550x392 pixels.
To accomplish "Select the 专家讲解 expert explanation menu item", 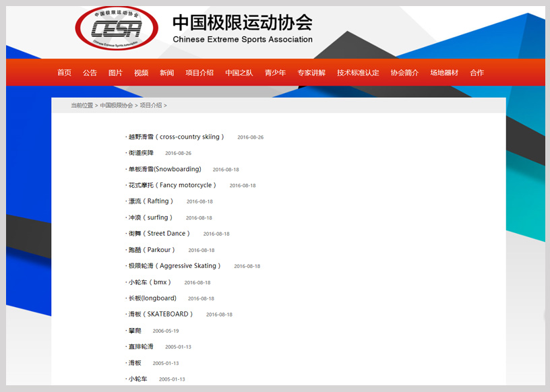I will tap(311, 72).
